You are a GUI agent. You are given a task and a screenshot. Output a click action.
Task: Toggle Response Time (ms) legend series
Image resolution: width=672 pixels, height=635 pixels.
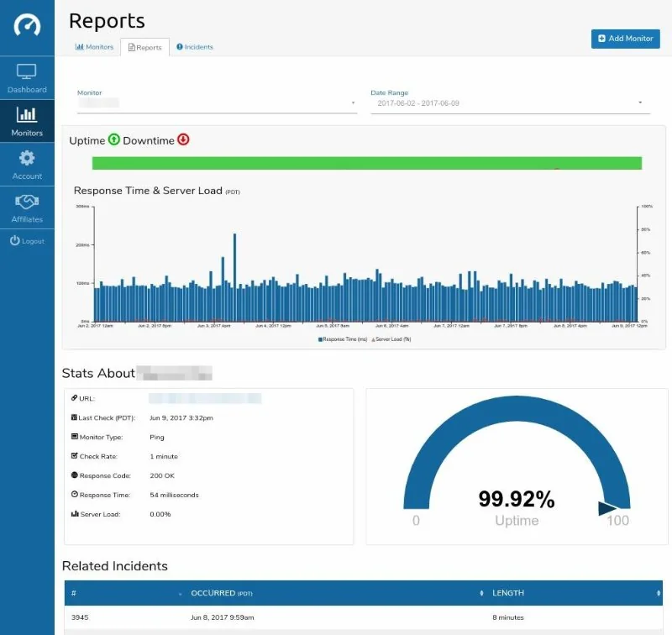coord(343,339)
